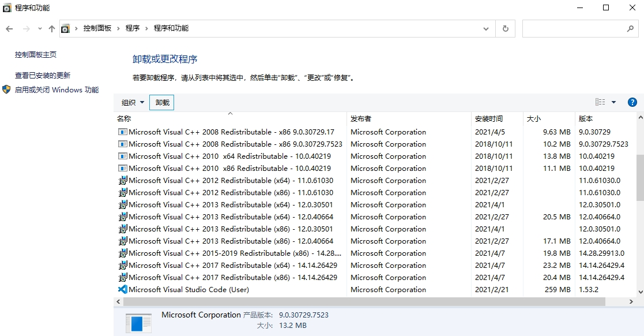Click the shield icon beside Windows 功能

(6, 89)
